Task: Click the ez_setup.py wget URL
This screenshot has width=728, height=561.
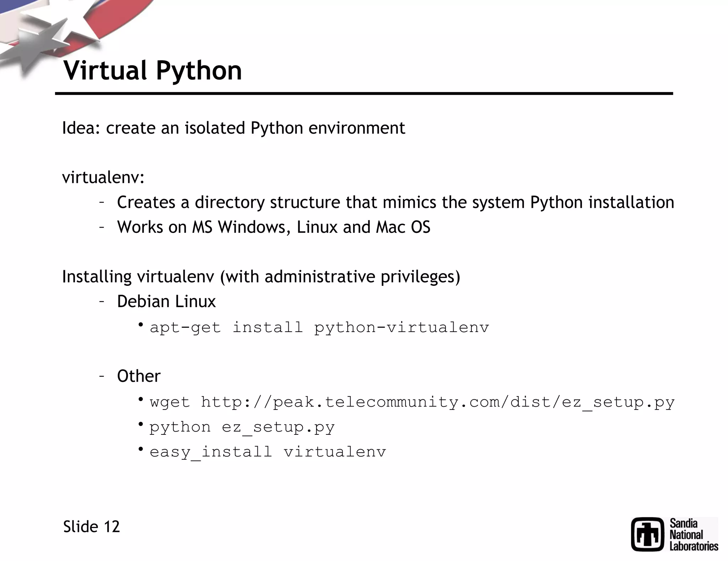Action: pyautogui.click(x=437, y=402)
